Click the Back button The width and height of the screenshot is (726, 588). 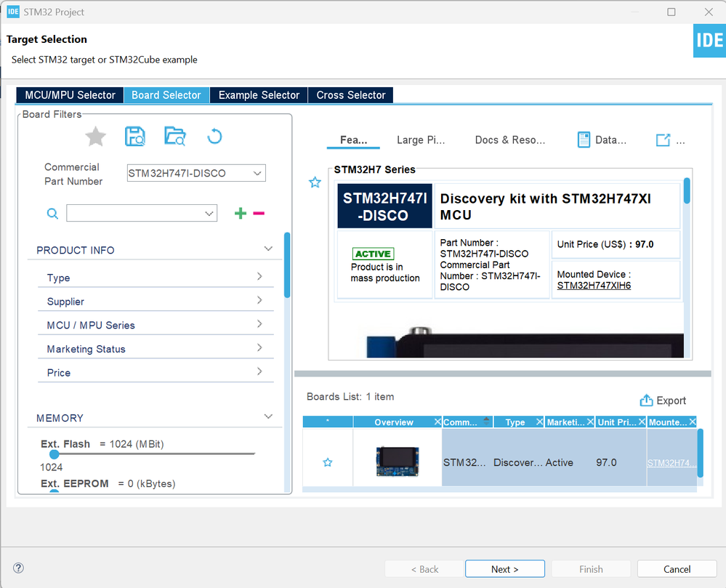coord(424,569)
